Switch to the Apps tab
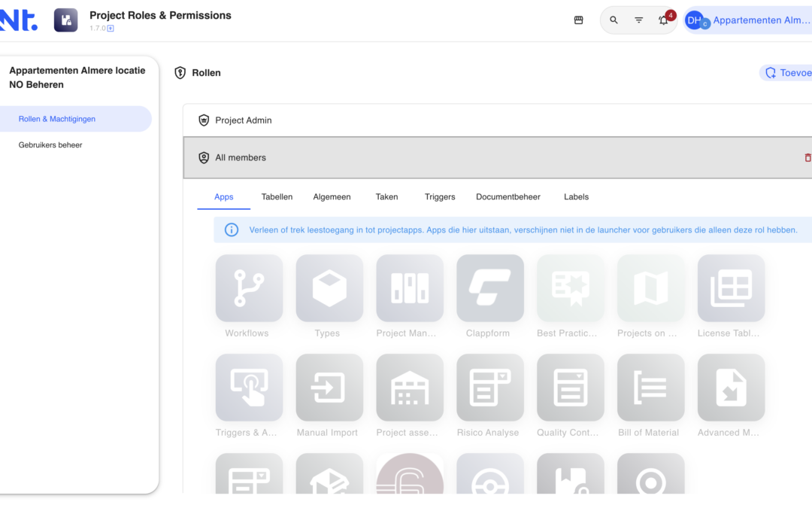The image size is (812, 508). click(224, 197)
